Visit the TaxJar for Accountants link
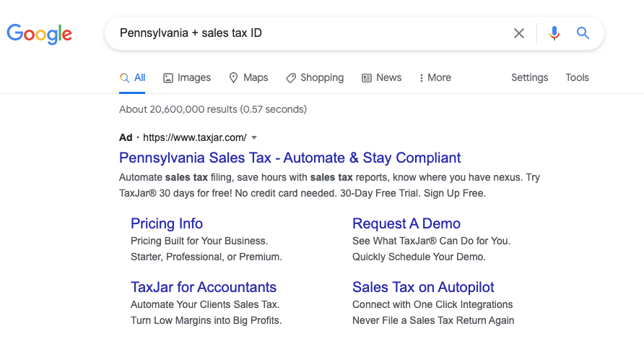The width and height of the screenshot is (644, 347). tap(204, 287)
